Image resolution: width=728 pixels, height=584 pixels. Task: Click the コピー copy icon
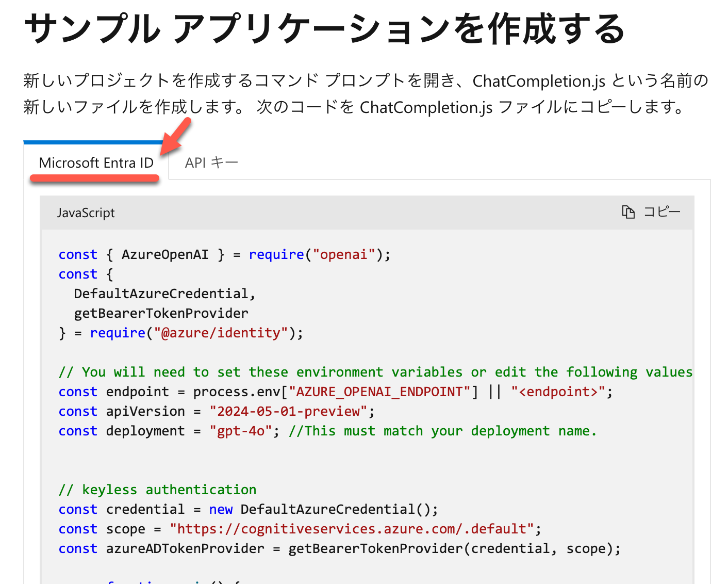tap(628, 212)
